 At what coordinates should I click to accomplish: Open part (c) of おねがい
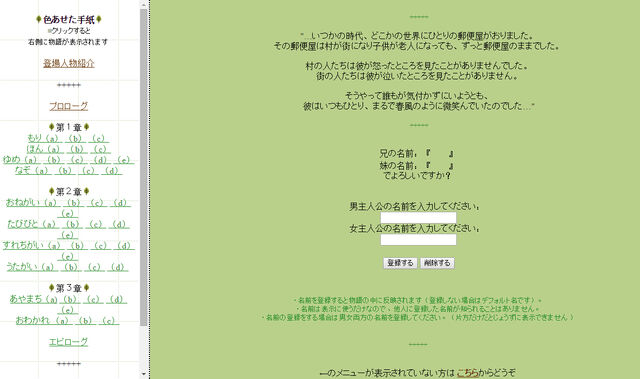[x=97, y=203]
